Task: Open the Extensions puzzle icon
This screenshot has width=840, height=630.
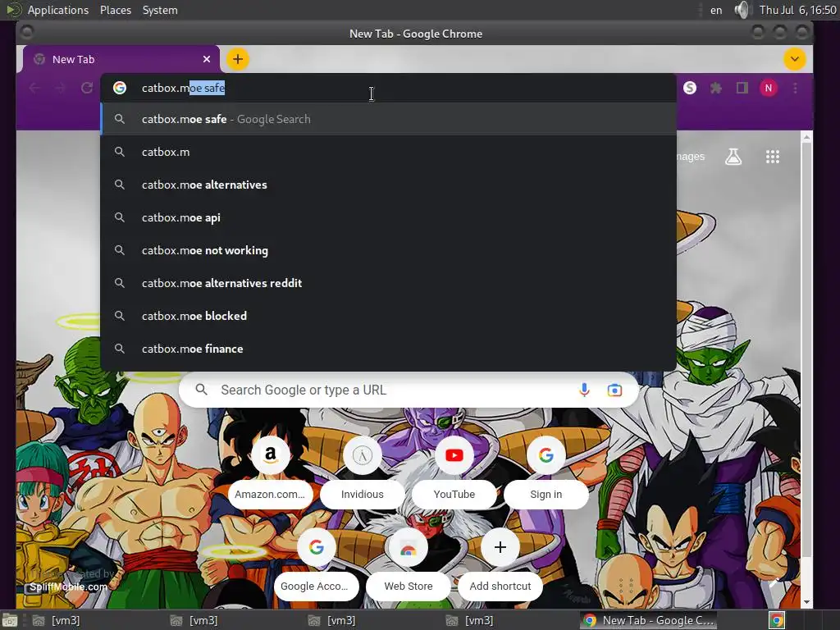Action: (715, 88)
